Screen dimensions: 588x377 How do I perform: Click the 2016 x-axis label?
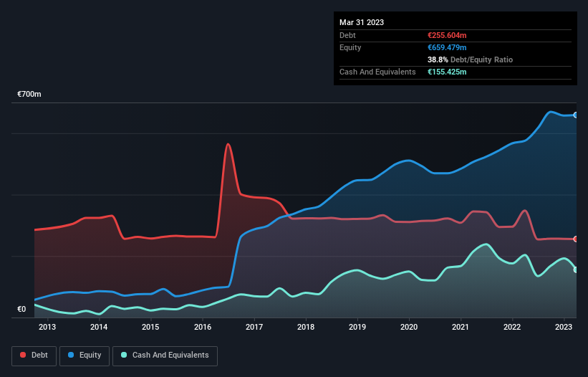[x=203, y=327]
